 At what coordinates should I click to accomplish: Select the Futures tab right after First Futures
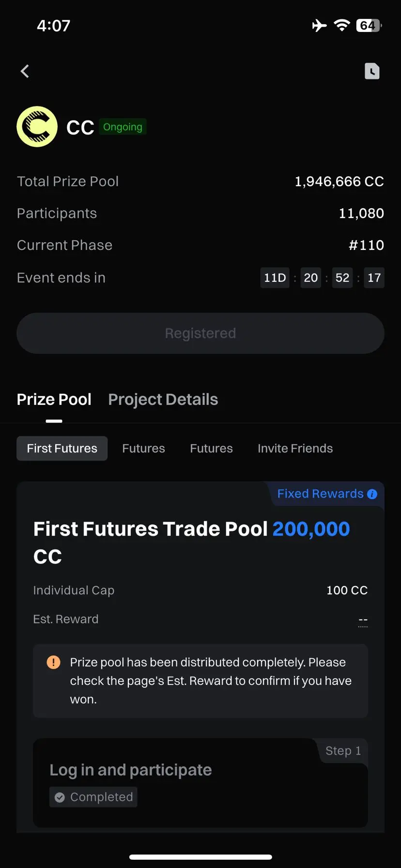pyautogui.click(x=143, y=449)
